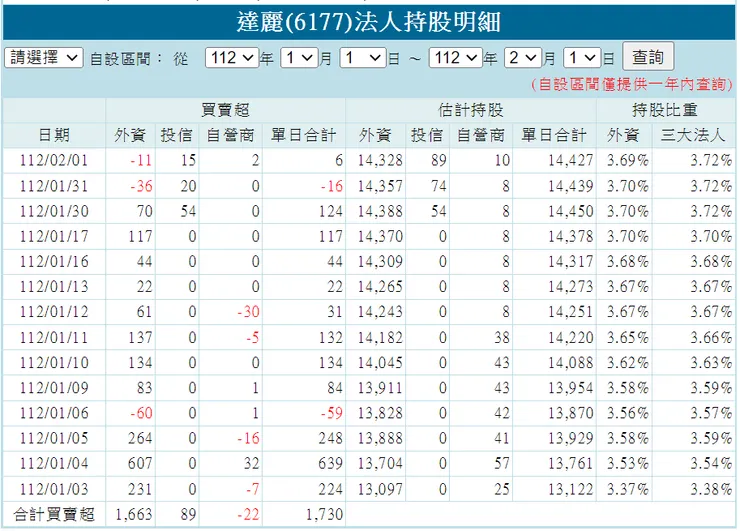The height and width of the screenshot is (531, 740).
Task: Click the 三大法人 column header
Action: click(x=692, y=135)
